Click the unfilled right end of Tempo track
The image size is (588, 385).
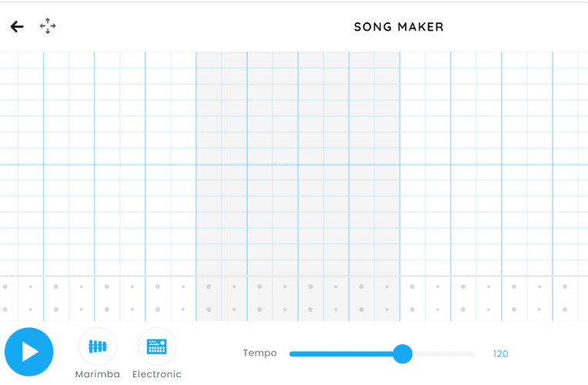(443, 354)
